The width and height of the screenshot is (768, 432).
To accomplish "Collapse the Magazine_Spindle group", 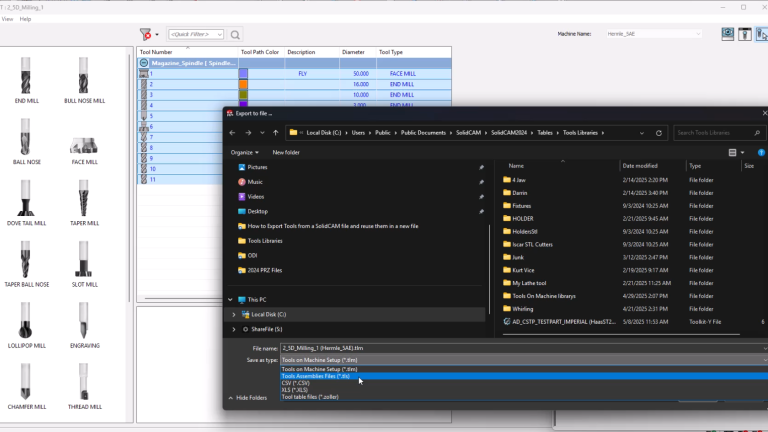I will click(144, 63).
